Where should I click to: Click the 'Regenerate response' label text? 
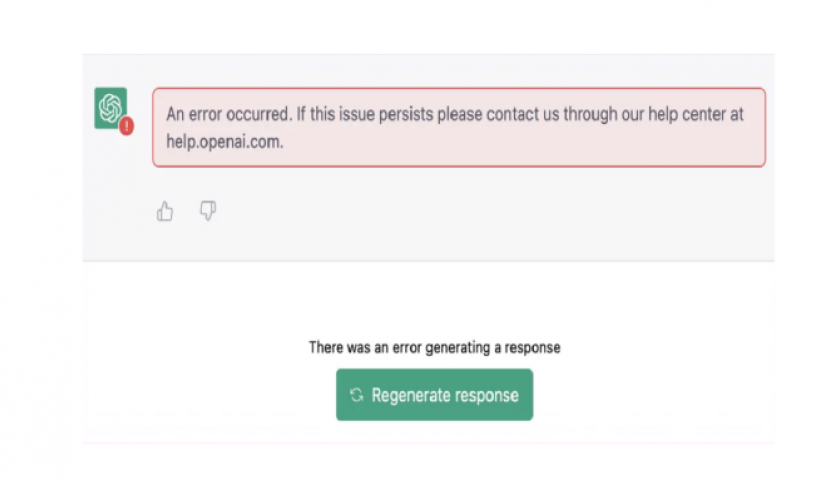click(x=445, y=395)
